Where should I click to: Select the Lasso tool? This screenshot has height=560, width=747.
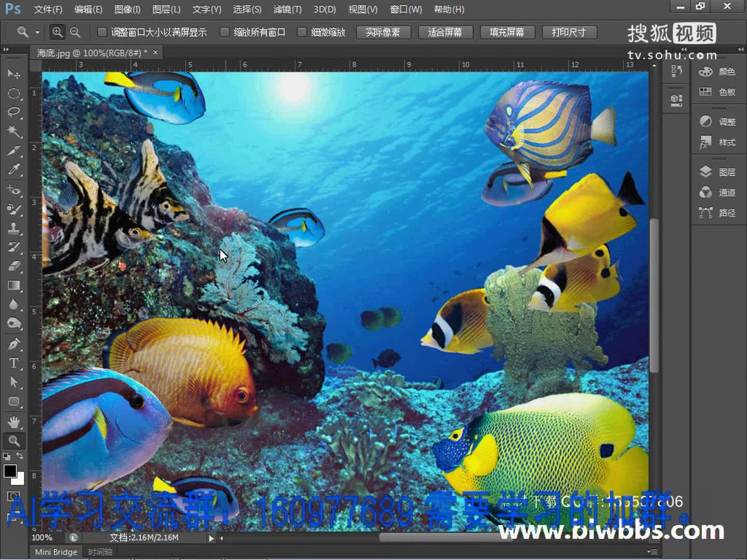(x=14, y=112)
